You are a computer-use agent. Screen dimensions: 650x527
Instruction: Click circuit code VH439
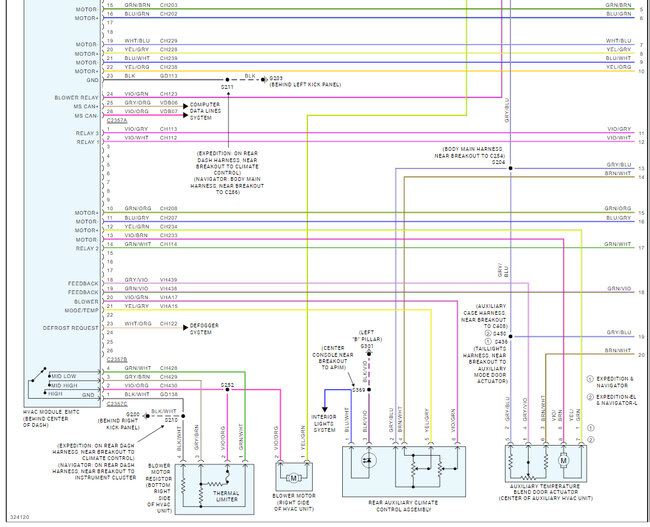tap(169, 280)
